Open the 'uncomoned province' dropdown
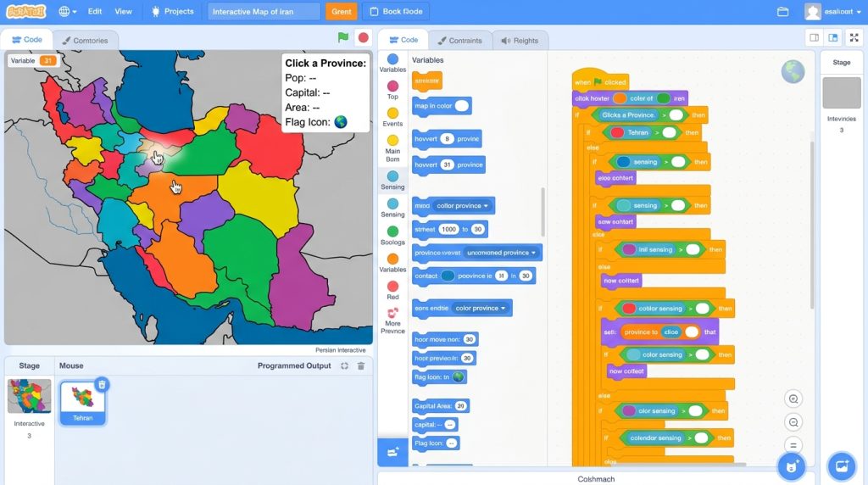This screenshot has height=485, width=868. [501, 253]
